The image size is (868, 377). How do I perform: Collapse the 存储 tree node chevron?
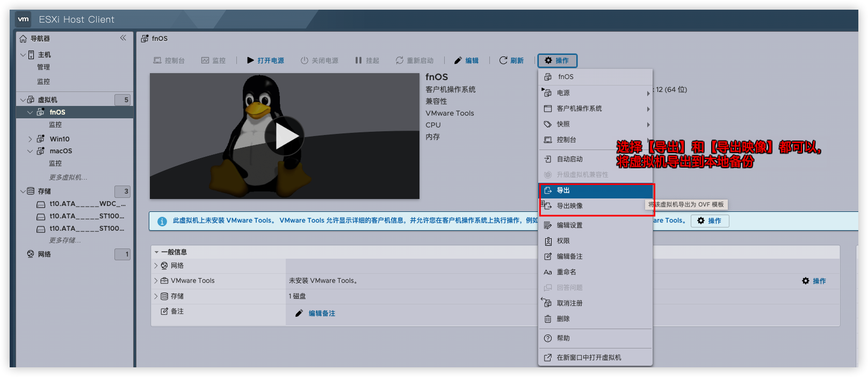click(23, 191)
